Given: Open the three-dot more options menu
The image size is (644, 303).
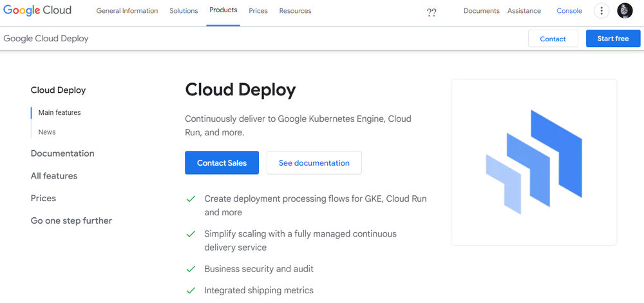Looking at the screenshot, I should [x=601, y=11].
